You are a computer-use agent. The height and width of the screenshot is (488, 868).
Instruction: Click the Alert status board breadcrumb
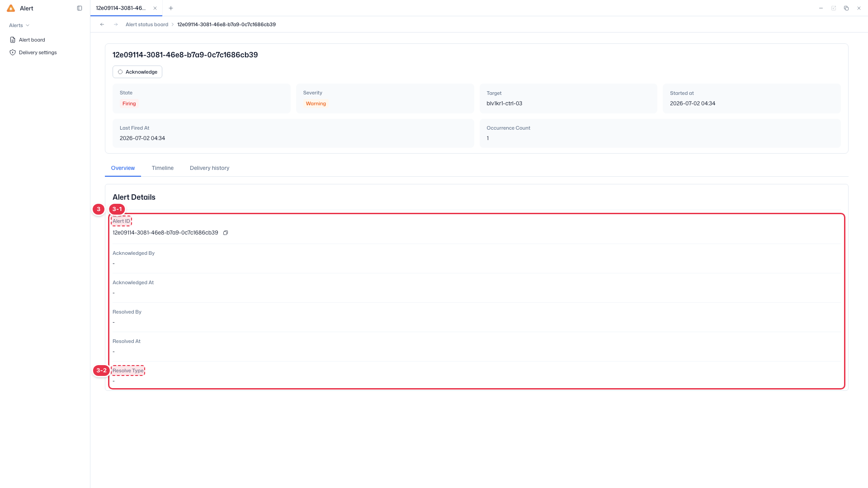(x=147, y=24)
